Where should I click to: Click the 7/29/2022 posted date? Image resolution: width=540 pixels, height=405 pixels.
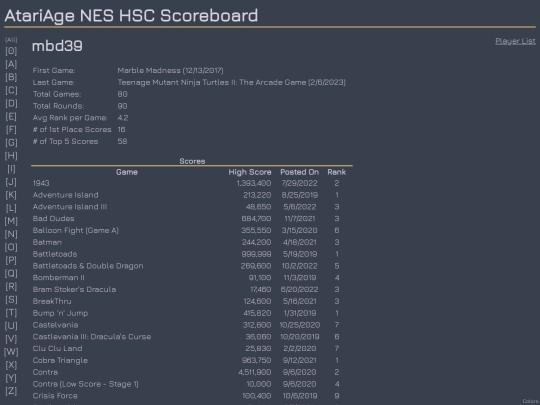(300, 183)
